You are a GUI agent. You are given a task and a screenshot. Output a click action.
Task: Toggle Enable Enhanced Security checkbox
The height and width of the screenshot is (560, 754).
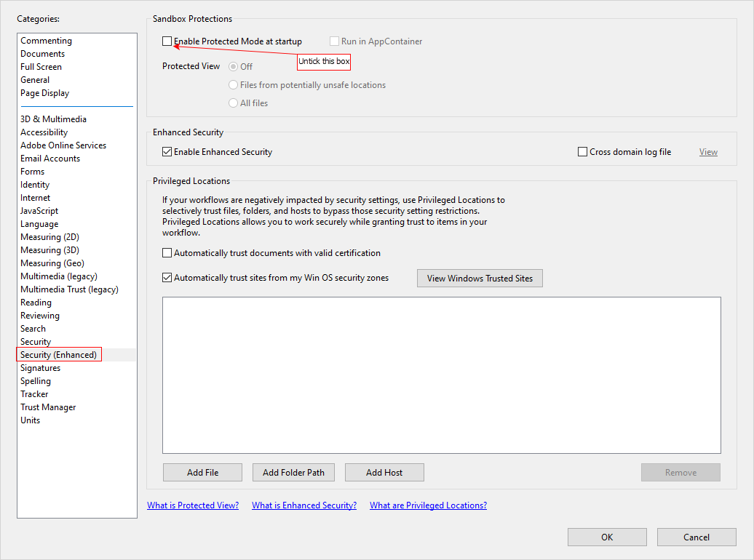[x=167, y=152]
